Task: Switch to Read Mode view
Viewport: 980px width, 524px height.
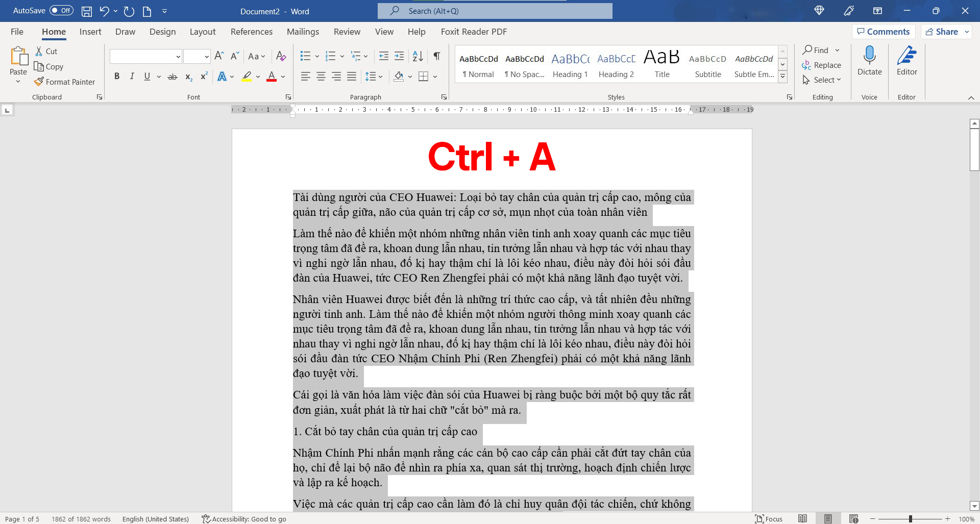Action: point(803,519)
